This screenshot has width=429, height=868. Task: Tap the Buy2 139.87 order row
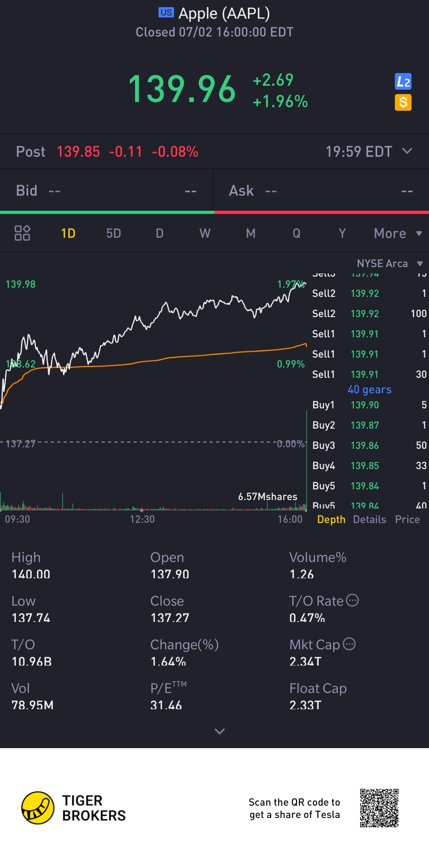tap(369, 425)
